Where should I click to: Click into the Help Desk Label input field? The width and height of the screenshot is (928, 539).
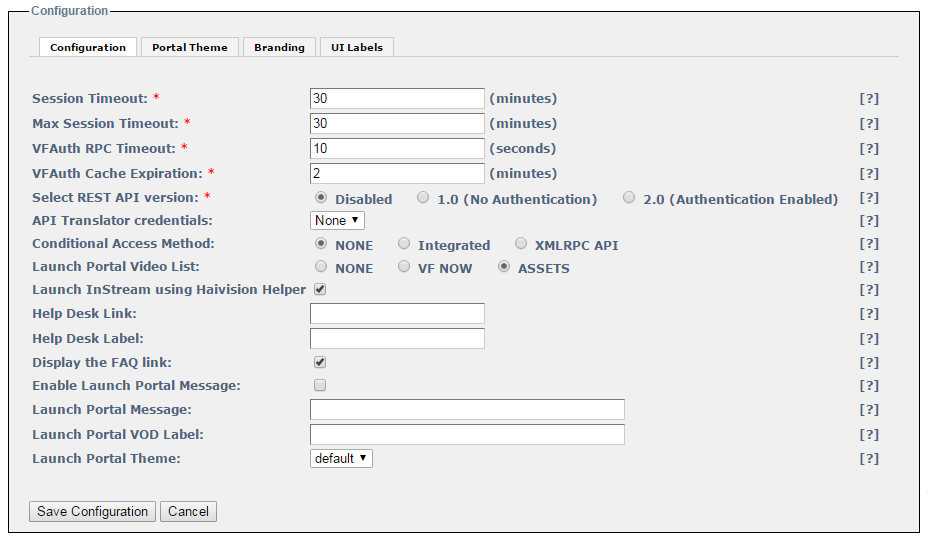tap(397, 338)
